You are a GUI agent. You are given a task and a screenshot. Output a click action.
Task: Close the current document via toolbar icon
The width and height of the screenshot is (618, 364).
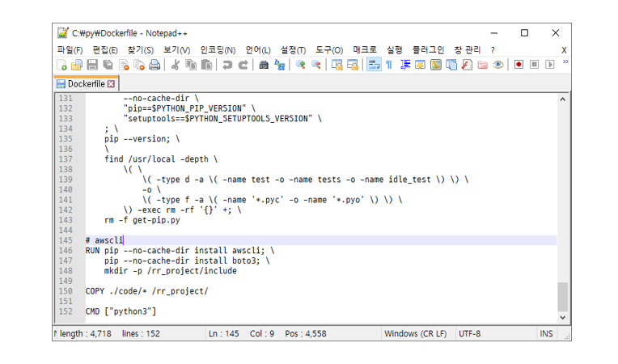[124, 65]
